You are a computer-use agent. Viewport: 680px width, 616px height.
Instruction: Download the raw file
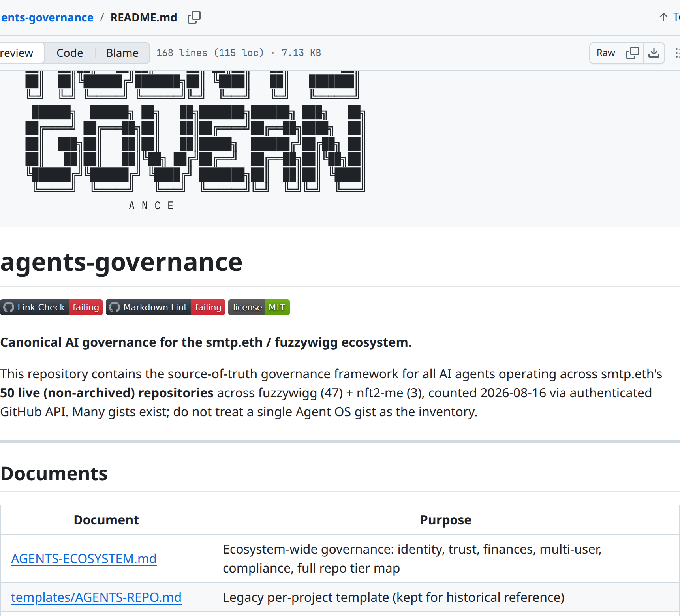(654, 53)
